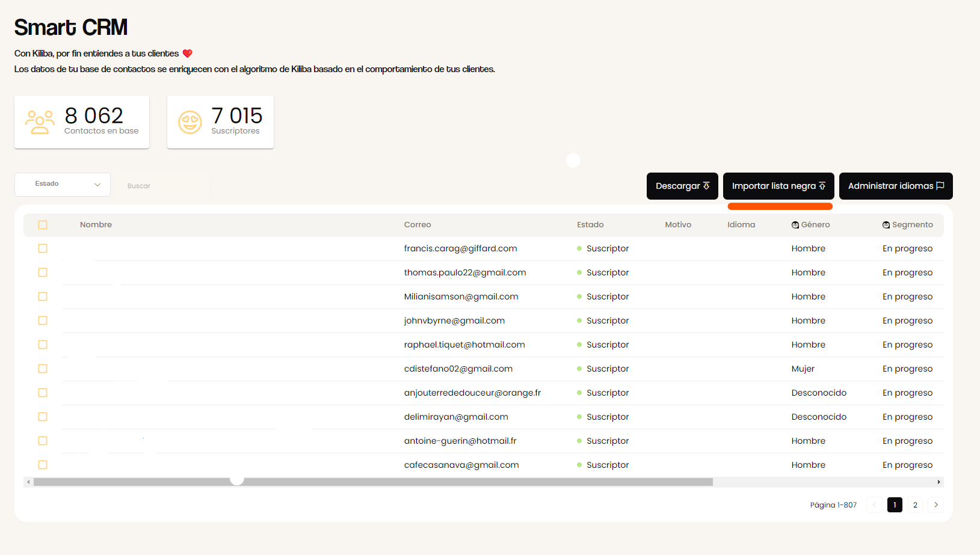Click Desconocido in the anjouterrededouceur row
980x555 pixels.
coord(819,393)
